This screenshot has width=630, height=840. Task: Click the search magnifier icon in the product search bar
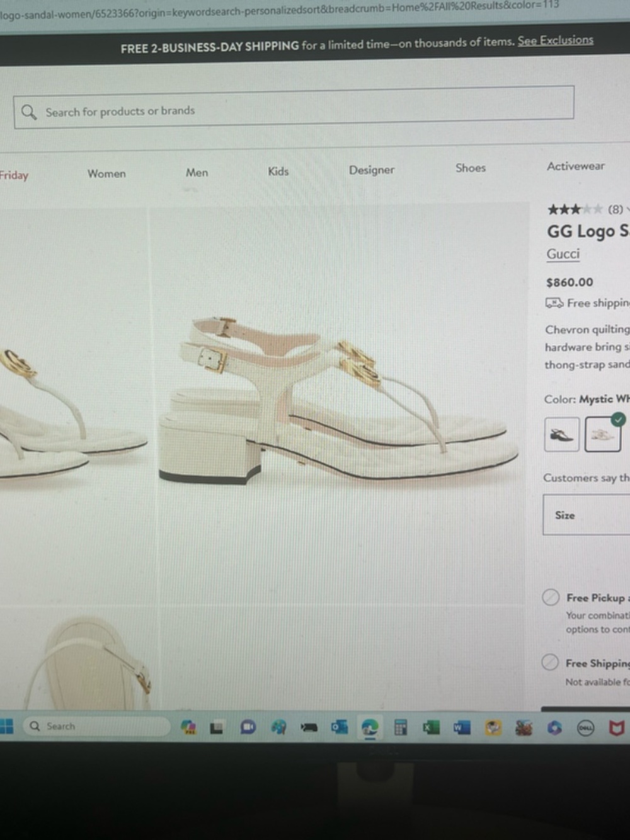coord(29,112)
